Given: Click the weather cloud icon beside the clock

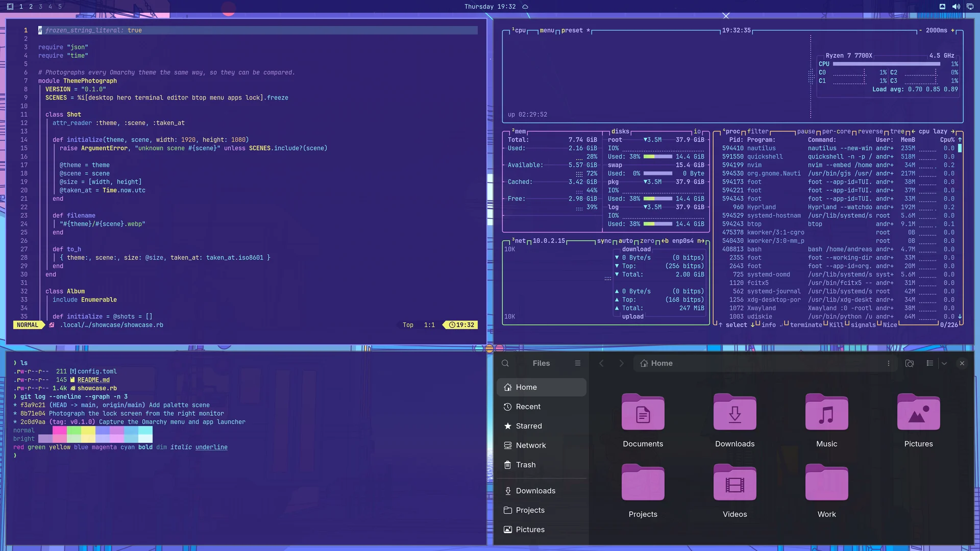Looking at the screenshot, I should (x=525, y=7).
